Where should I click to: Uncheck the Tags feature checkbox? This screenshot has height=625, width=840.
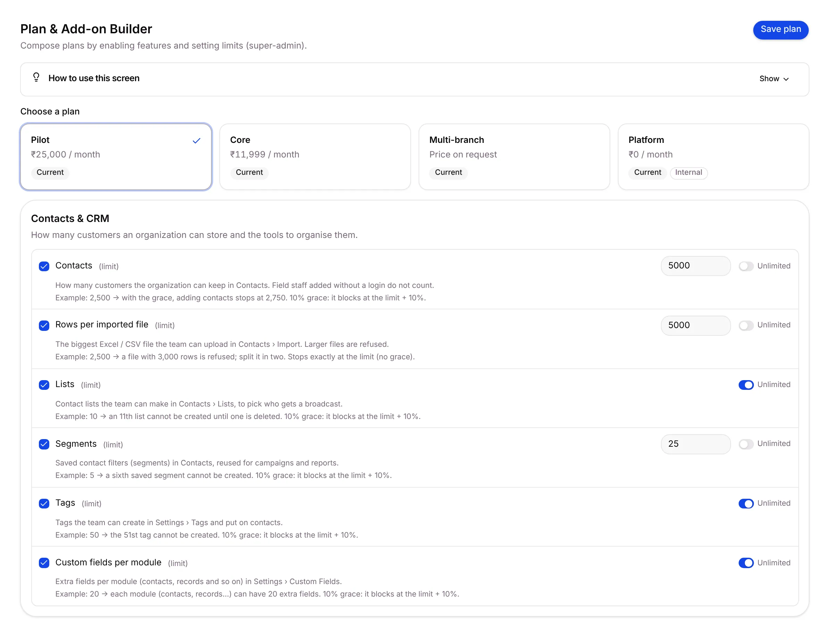tap(44, 503)
